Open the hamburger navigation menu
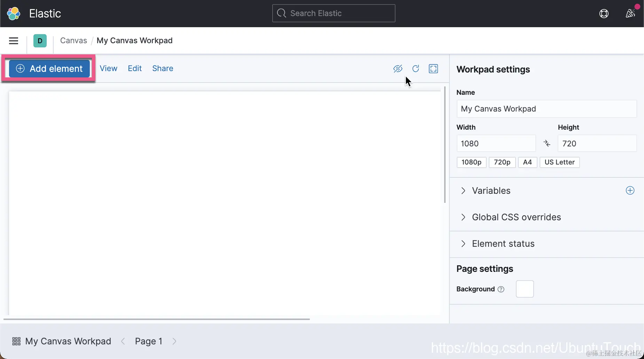 tap(14, 41)
